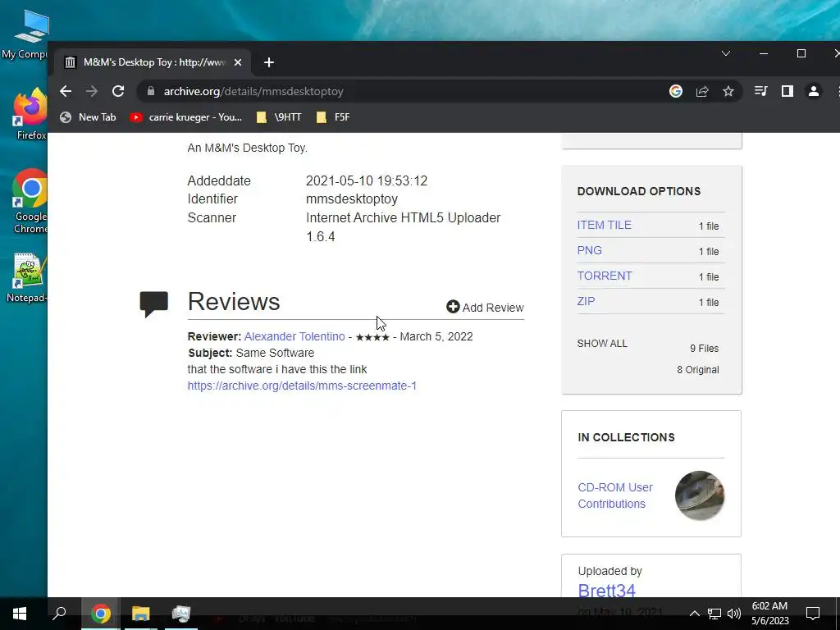Click the padlock site info icon
The height and width of the screenshot is (630, 840).
(151, 91)
